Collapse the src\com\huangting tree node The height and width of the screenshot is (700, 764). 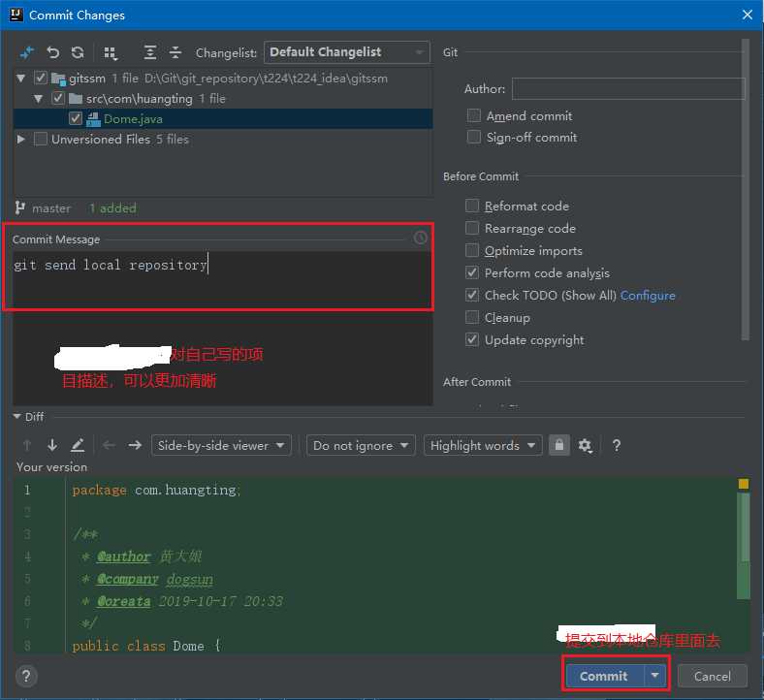(x=39, y=98)
